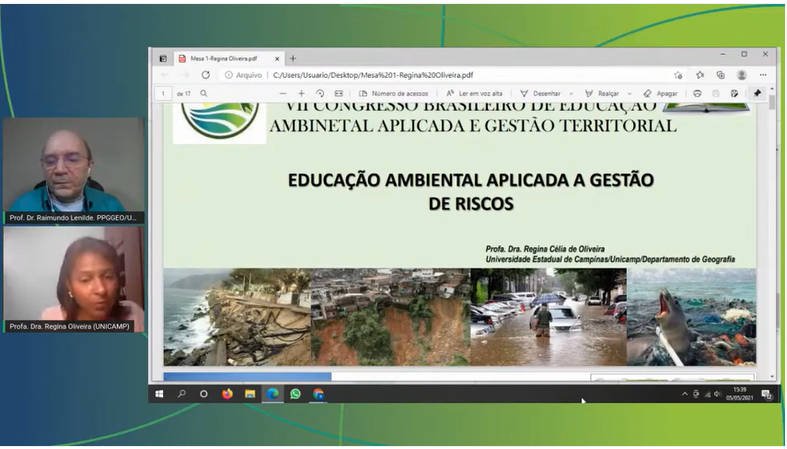Screen dimensions: 787x449
Task: Go back to previous page in Edge
Action: 165,75
